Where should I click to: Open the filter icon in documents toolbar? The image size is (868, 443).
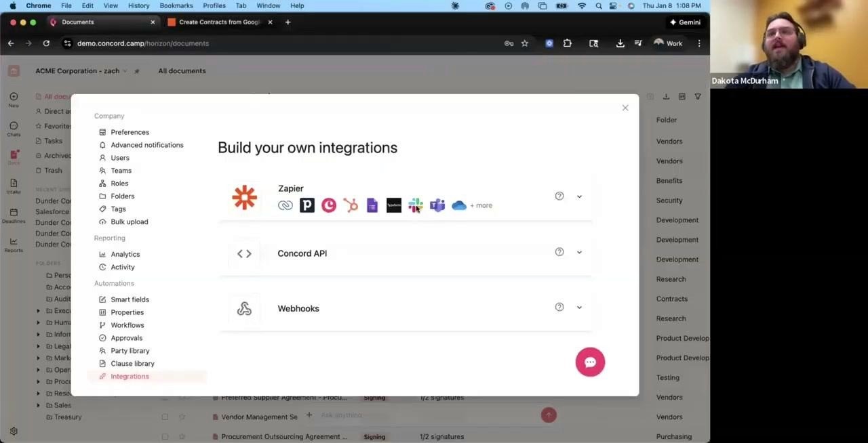(698, 97)
